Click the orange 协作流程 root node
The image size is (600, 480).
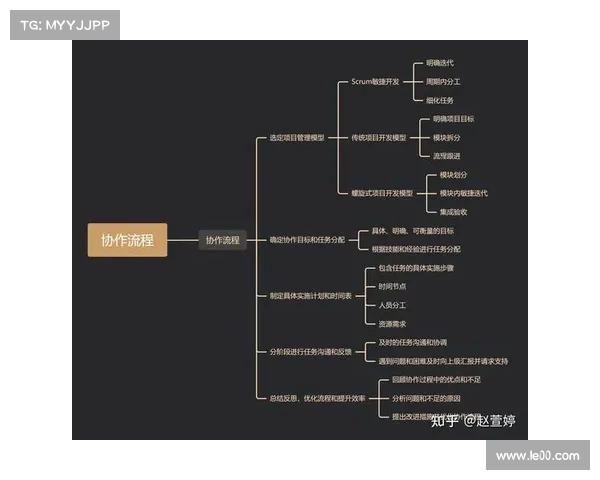pos(127,240)
